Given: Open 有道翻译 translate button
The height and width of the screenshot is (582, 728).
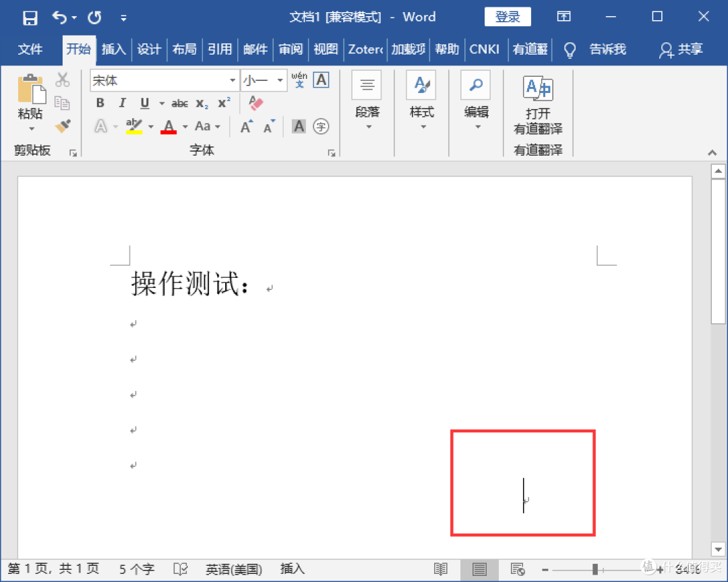Looking at the screenshot, I should pyautogui.click(x=538, y=105).
